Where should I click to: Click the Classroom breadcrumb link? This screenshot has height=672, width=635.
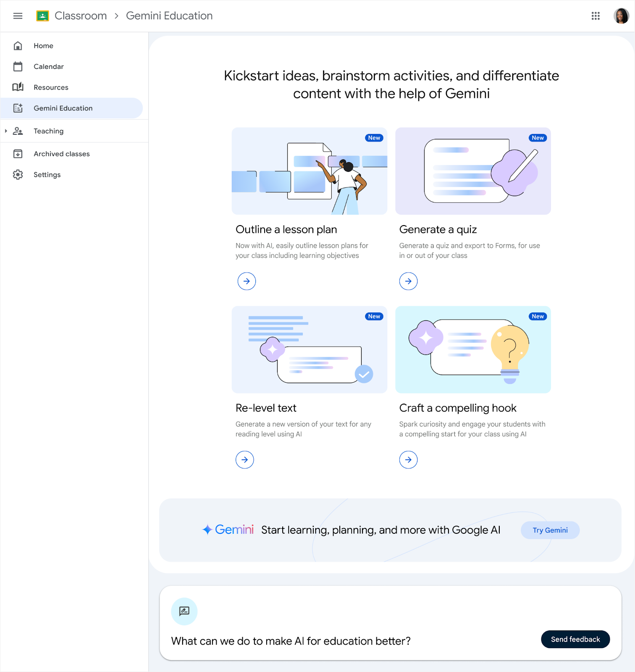pos(81,16)
